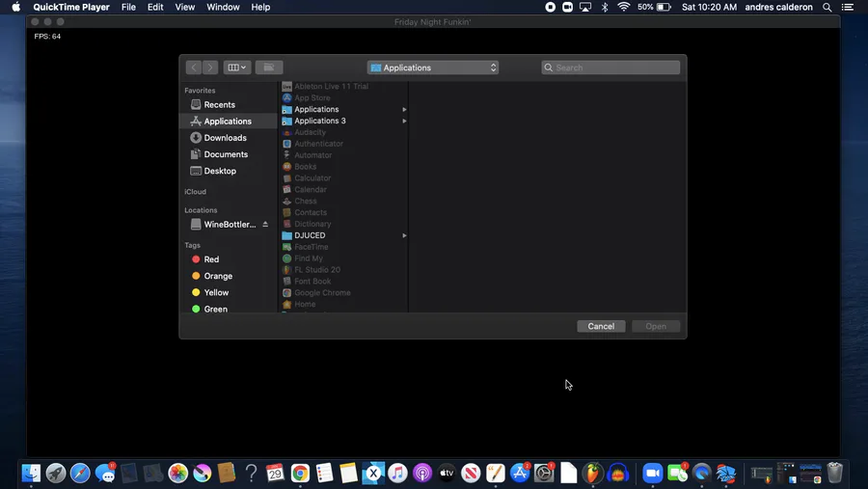Open Trash from the dock
Screen dimensions: 868x489
(835, 473)
